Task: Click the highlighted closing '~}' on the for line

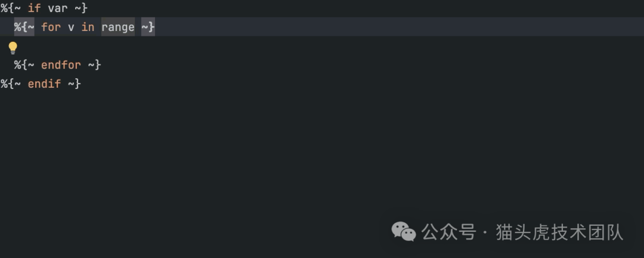Action: [148, 27]
